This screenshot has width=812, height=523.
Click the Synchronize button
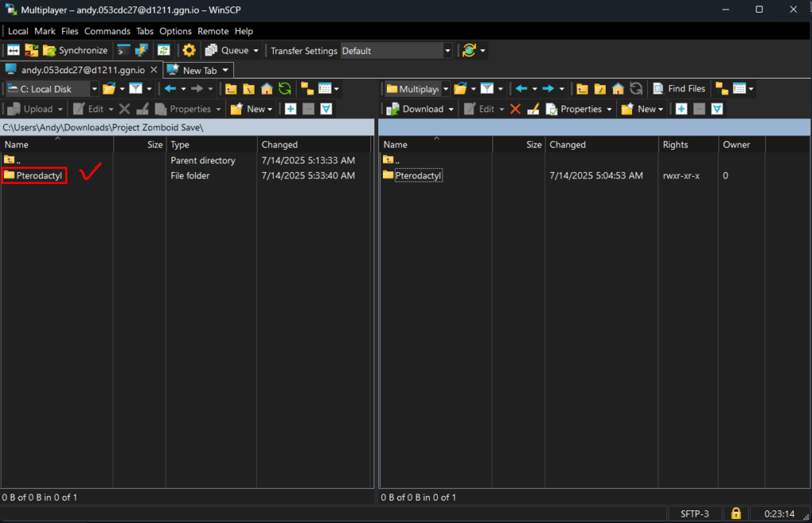[75, 50]
